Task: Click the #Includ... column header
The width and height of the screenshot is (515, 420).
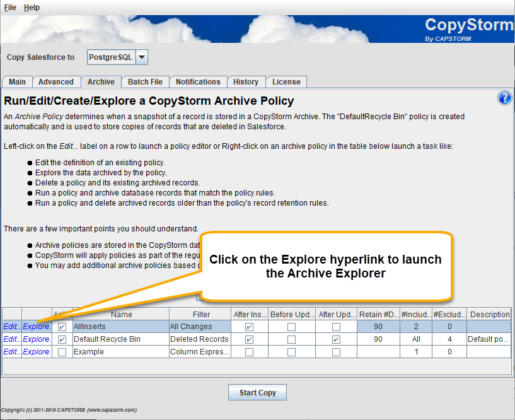Action: tap(416, 315)
